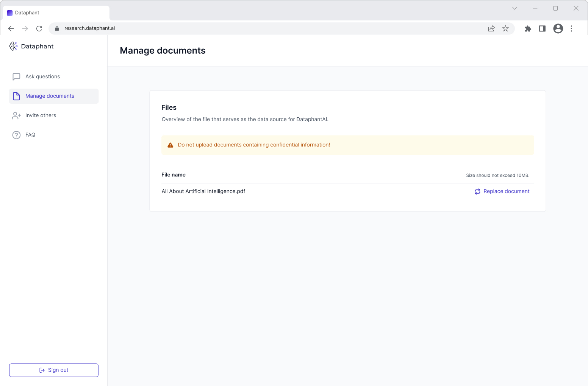Click the replace arrows icon beside Replace document
The height and width of the screenshot is (386, 588).
(477, 191)
